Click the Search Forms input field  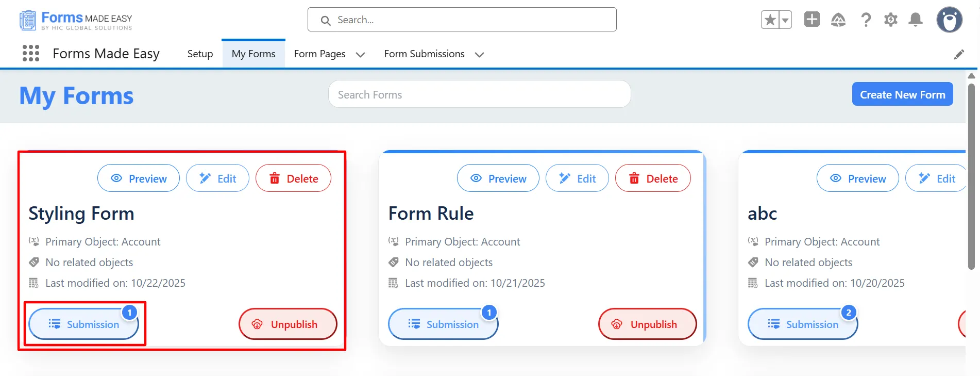(479, 94)
